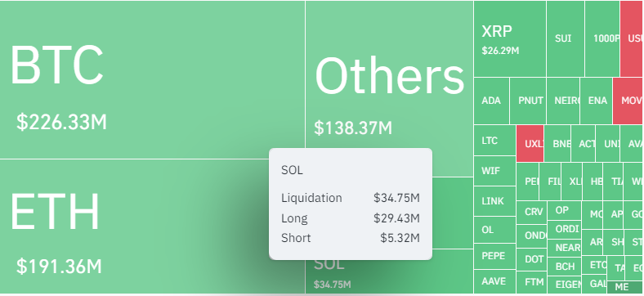Select the red UXL tile
This screenshot has height=296, width=644.
[530, 143]
